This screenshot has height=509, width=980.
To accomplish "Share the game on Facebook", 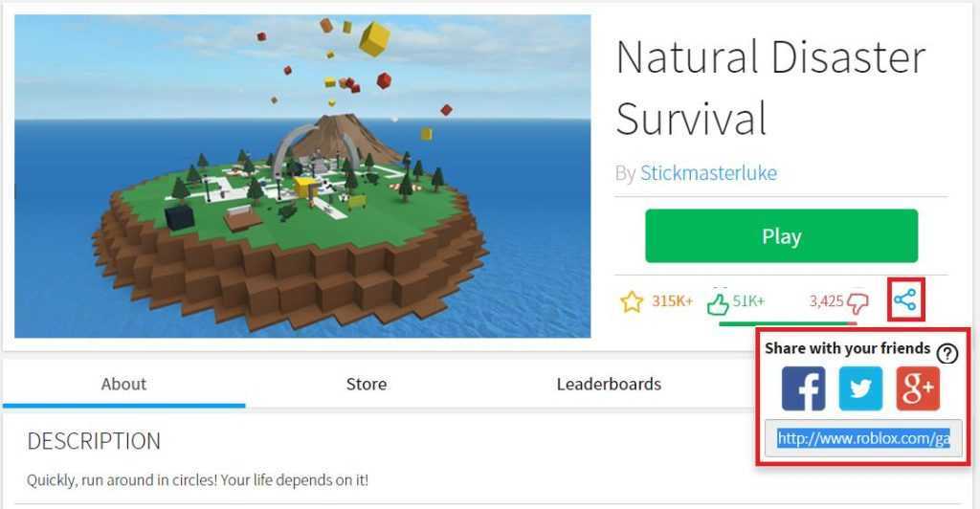I will pos(803,388).
